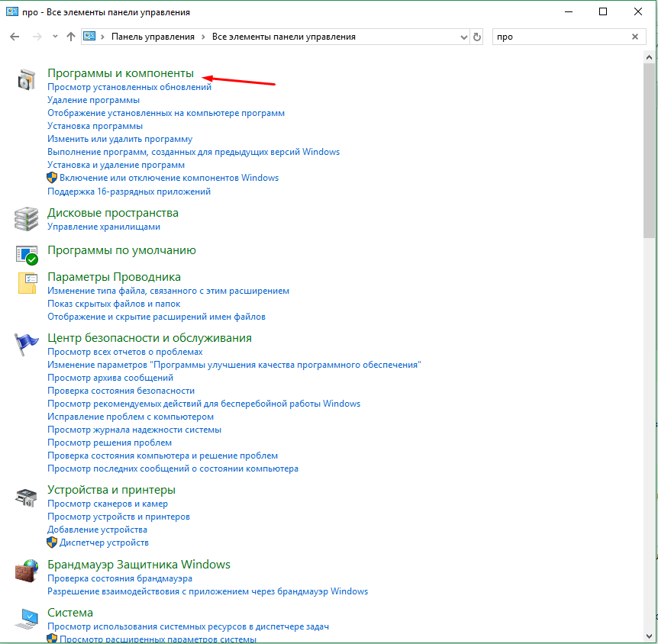Click the Control Panel icon in the address bar
The width and height of the screenshot is (658, 644).
tap(89, 37)
